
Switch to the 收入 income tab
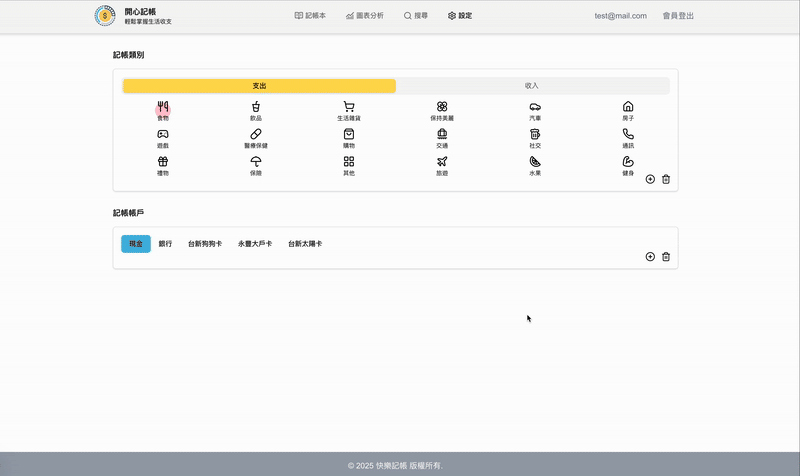pos(532,86)
